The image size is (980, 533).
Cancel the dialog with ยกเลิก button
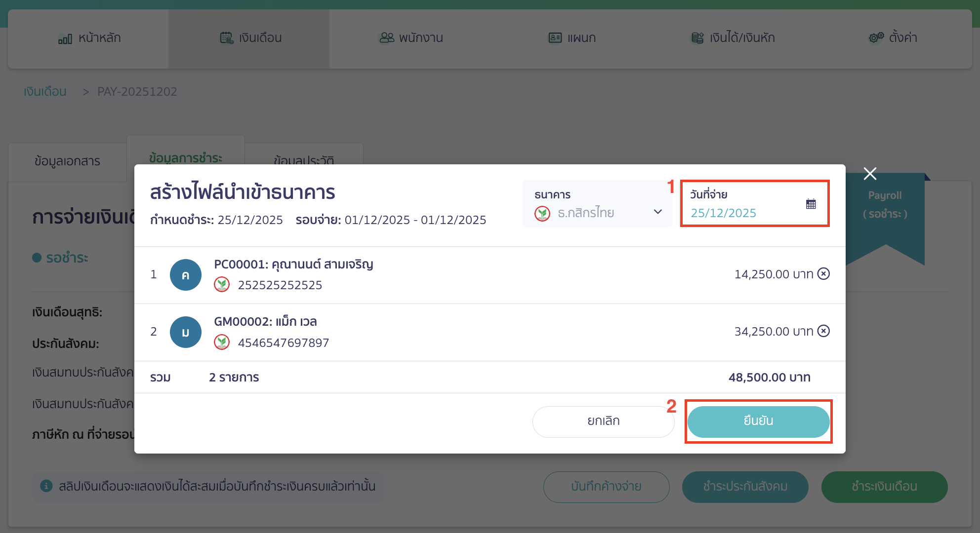click(x=603, y=421)
